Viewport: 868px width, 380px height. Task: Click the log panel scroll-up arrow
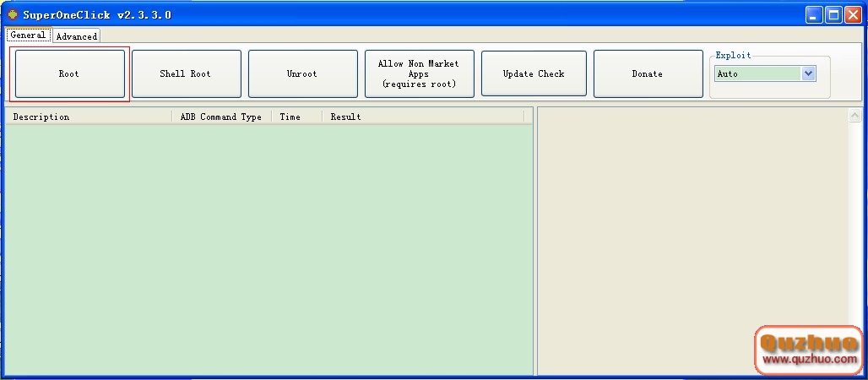(854, 115)
